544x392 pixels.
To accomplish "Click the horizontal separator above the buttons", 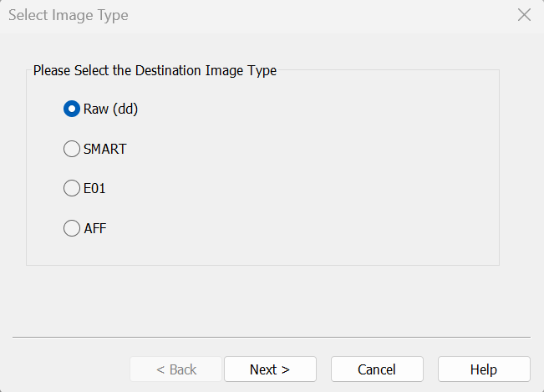I will click(x=272, y=337).
